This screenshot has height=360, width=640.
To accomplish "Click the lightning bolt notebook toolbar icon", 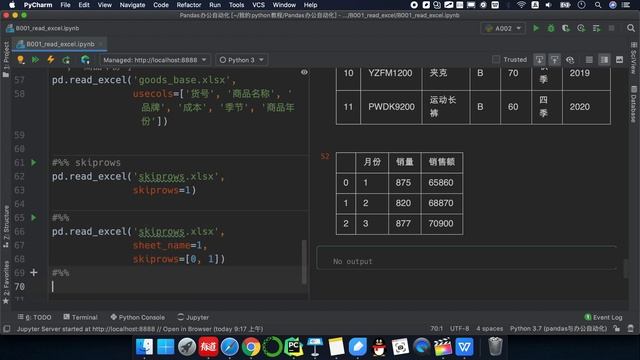I will (51, 60).
